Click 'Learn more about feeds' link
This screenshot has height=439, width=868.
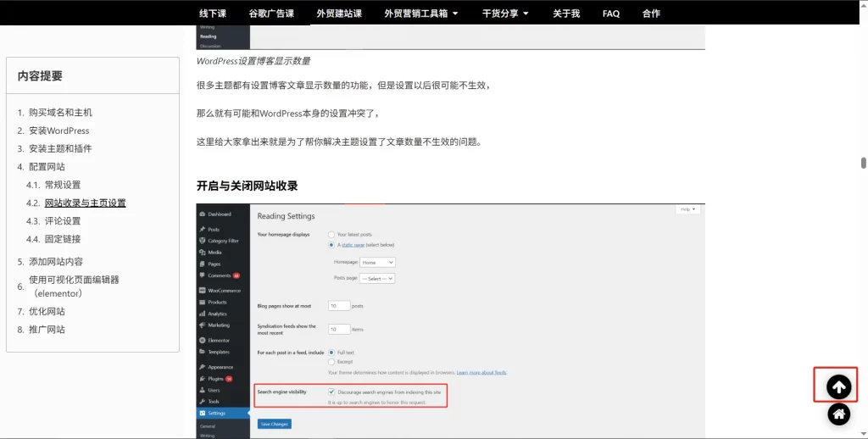click(x=481, y=373)
